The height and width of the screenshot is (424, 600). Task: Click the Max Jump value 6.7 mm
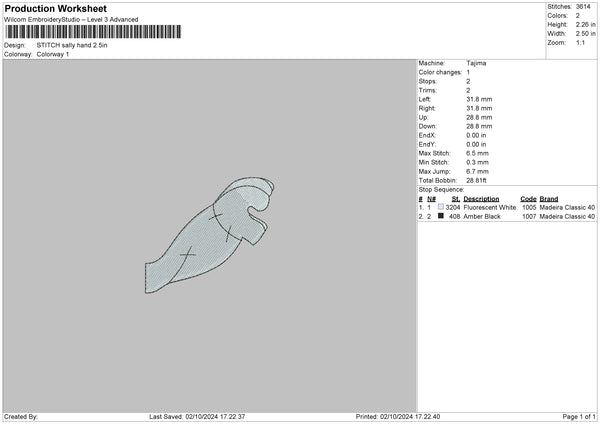[477, 171]
